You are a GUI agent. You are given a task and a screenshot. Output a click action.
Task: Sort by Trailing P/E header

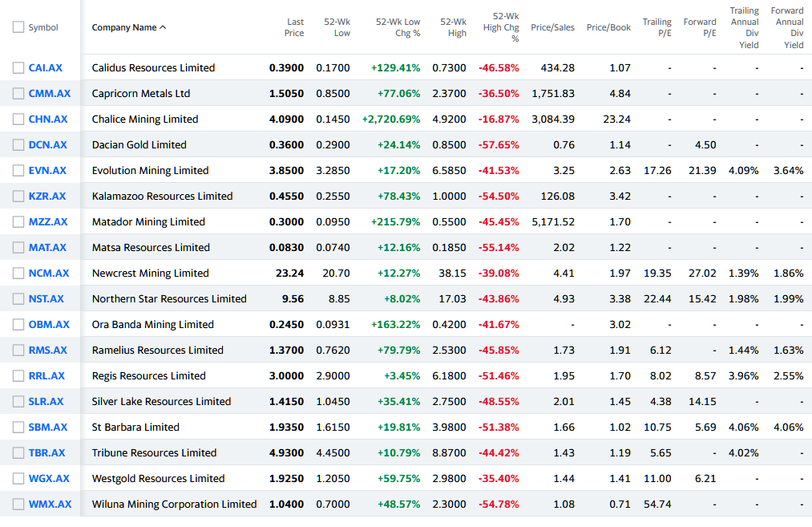tap(657, 27)
